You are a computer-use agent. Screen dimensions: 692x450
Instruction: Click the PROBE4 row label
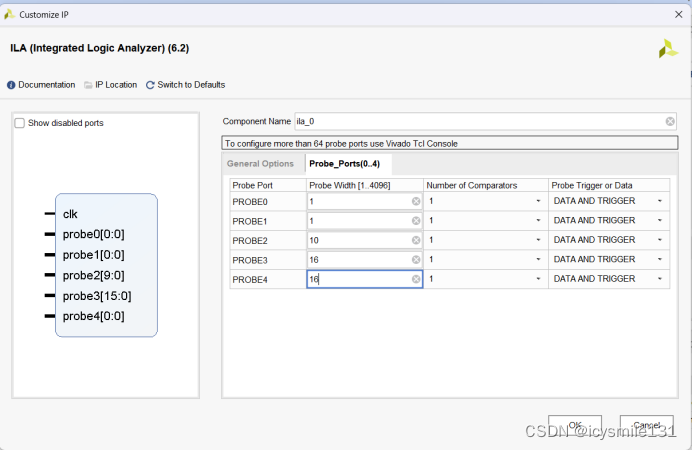pos(250,279)
